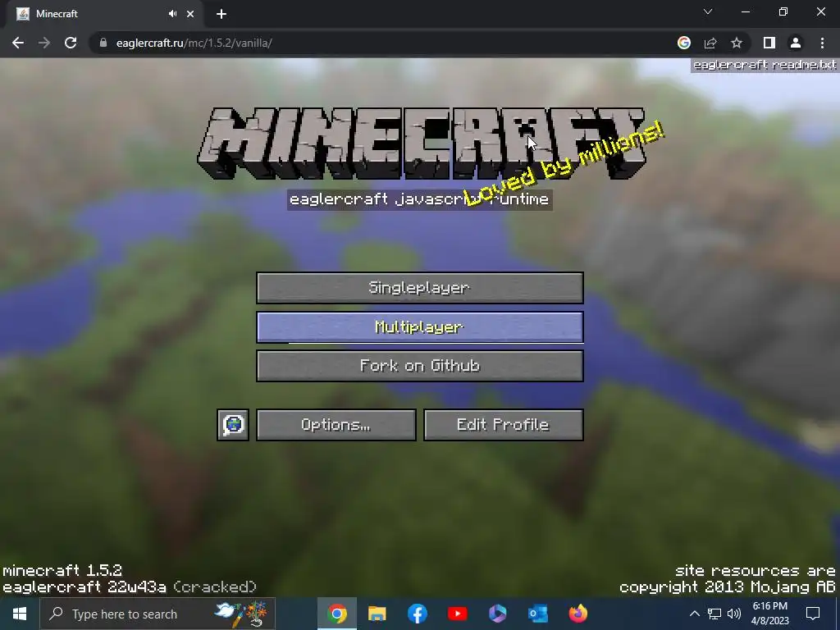Click 'copyright 2013 Mojang AB' text
This screenshot has width=840, height=630.
[x=728, y=587]
